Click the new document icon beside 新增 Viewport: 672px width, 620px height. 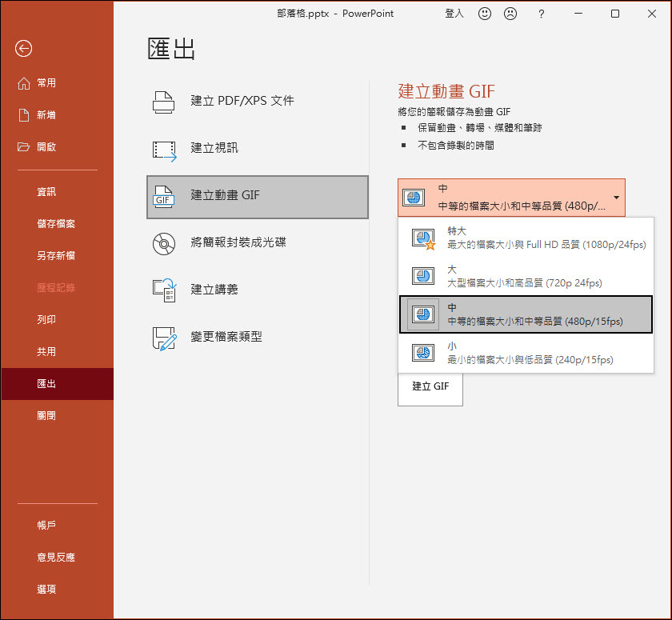tap(24, 115)
